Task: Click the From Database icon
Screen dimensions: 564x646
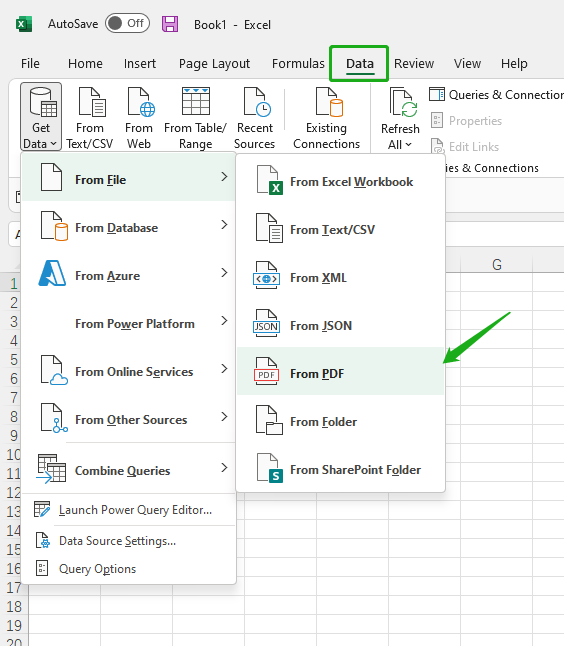Action: [54, 225]
